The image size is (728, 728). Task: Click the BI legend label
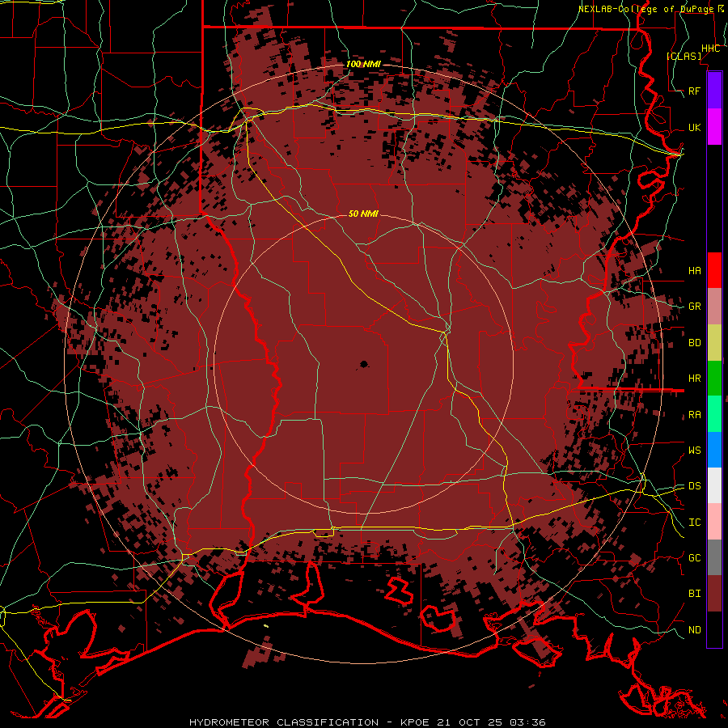tap(695, 594)
